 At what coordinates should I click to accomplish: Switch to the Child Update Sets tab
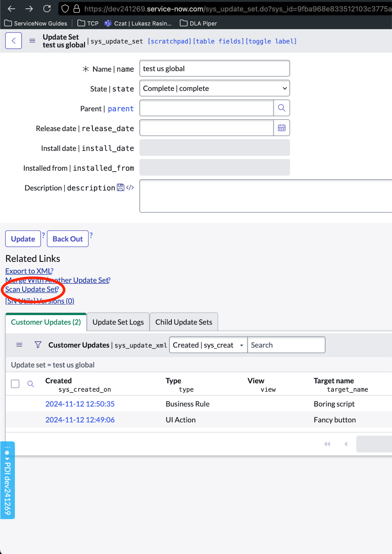(x=184, y=322)
